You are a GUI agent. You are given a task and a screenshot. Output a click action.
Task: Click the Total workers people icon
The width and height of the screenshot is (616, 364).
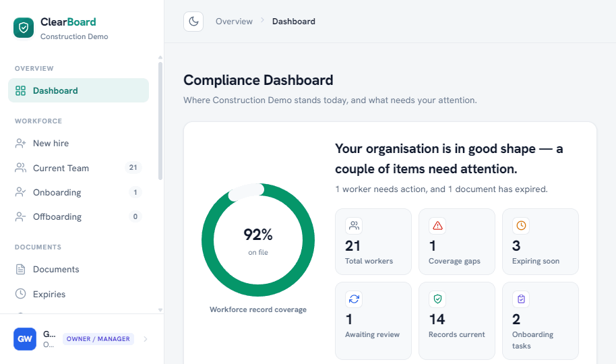(x=354, y=226)
